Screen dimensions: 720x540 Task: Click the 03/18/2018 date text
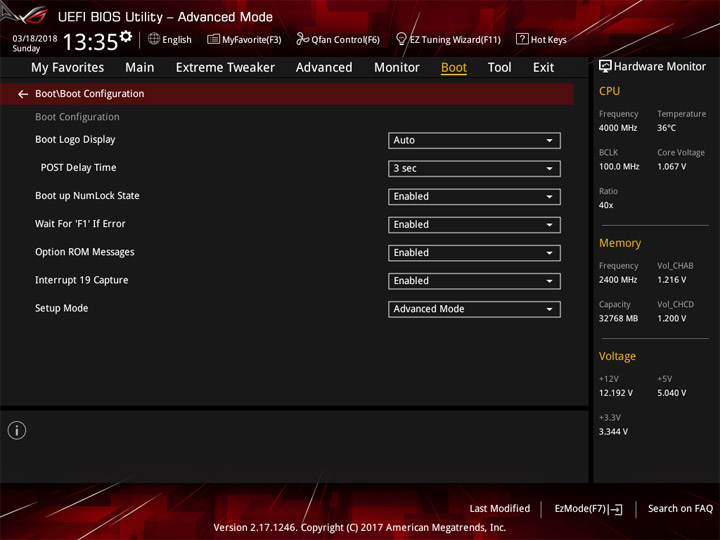coord(35,38)
